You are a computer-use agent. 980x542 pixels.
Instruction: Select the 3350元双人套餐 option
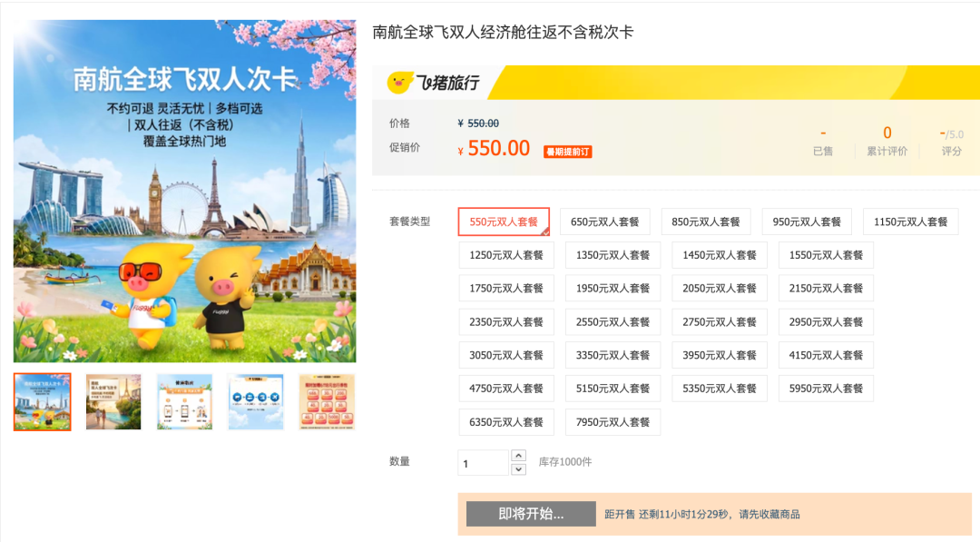(613, 355)
